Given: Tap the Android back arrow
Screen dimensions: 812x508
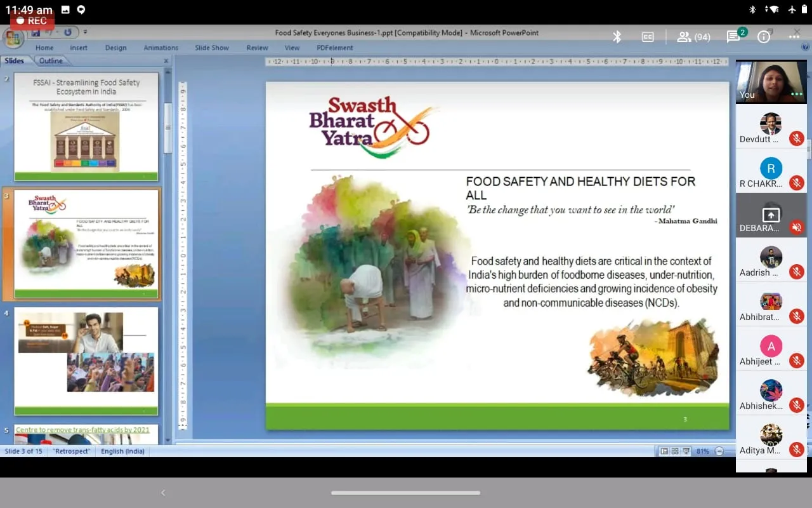Looking at the screenshot, I should point(163,493).
